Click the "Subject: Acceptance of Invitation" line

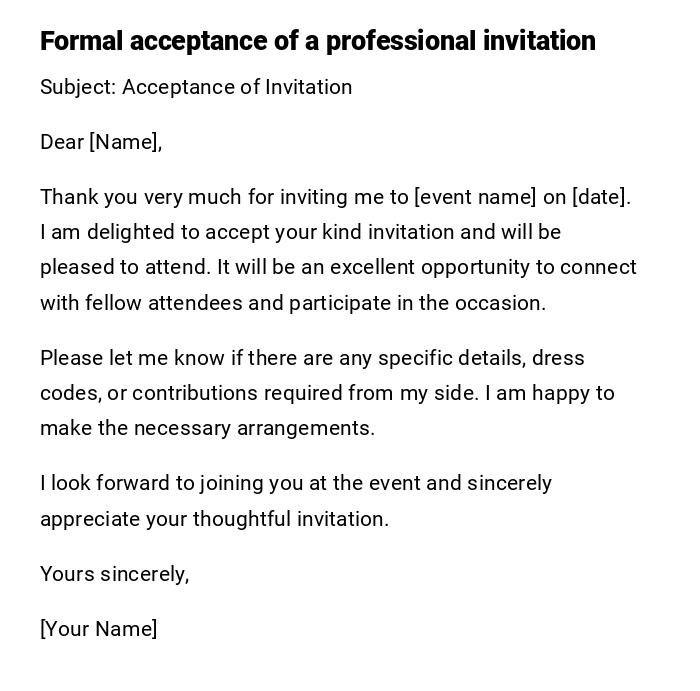(196, 87)
